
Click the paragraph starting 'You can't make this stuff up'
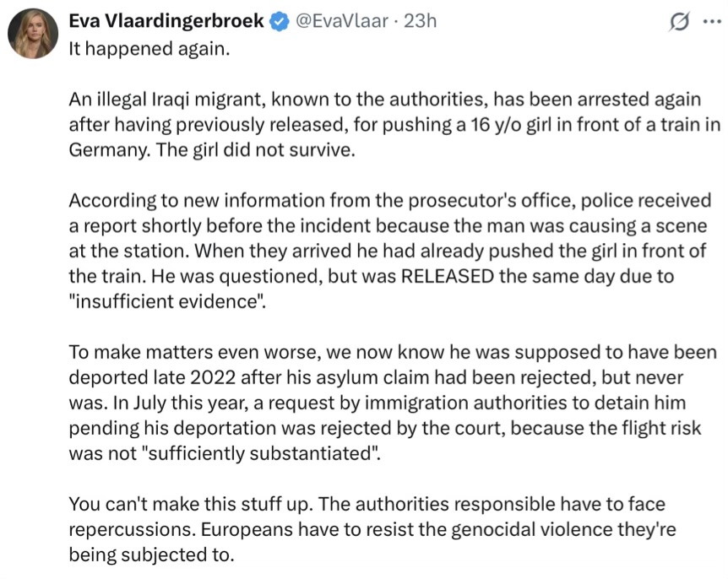click(x=372, y=529)
